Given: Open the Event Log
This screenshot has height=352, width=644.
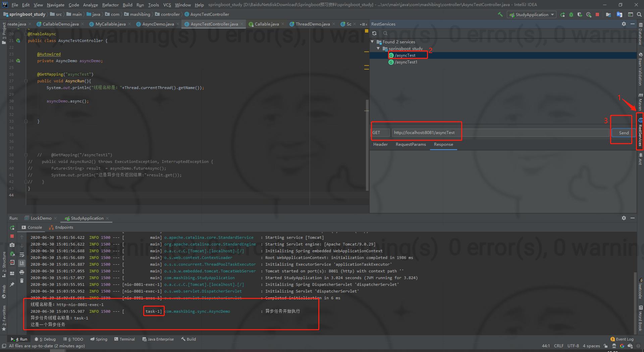Looking at the screenshot, I should click(622, 339).
